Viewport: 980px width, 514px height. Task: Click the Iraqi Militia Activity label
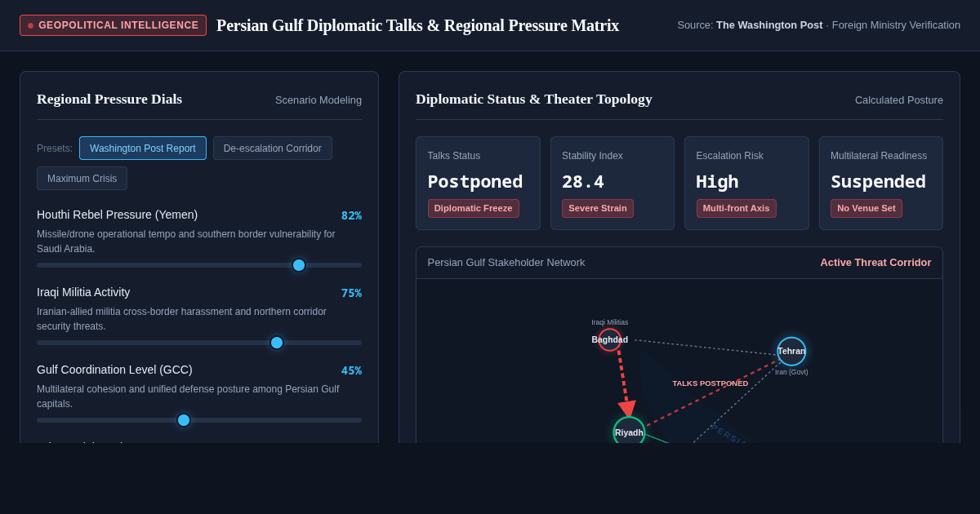tap(83, 292)
